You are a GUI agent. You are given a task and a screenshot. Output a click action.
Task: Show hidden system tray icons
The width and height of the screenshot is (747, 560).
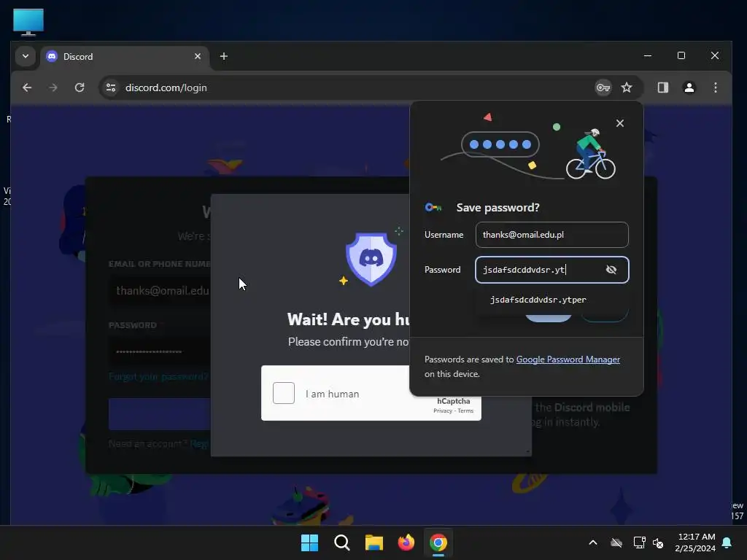593,542
